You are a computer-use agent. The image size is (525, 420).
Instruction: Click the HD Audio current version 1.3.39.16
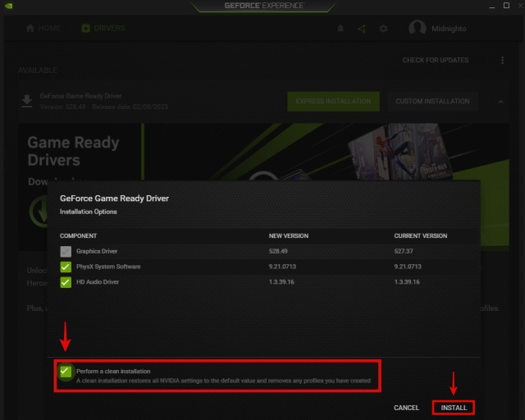(x=407, y=282)
